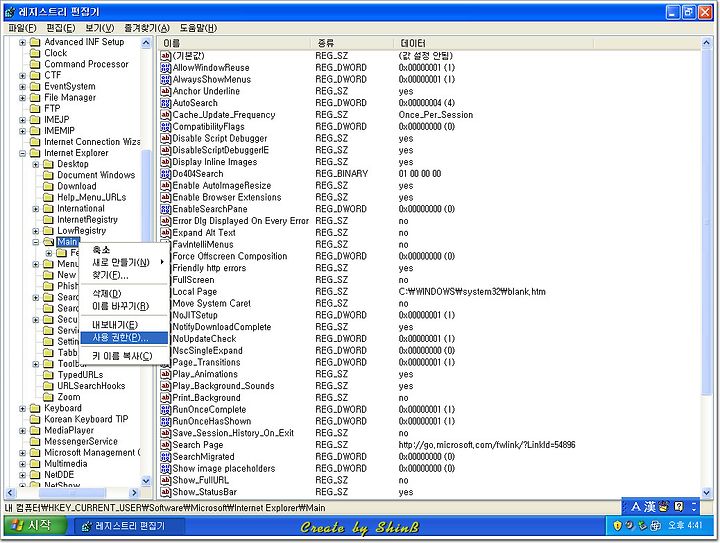Choose 이름 바꾸기(R) in context menu
720x543 pixels.
pyautogui.click(x=124, y=306)
